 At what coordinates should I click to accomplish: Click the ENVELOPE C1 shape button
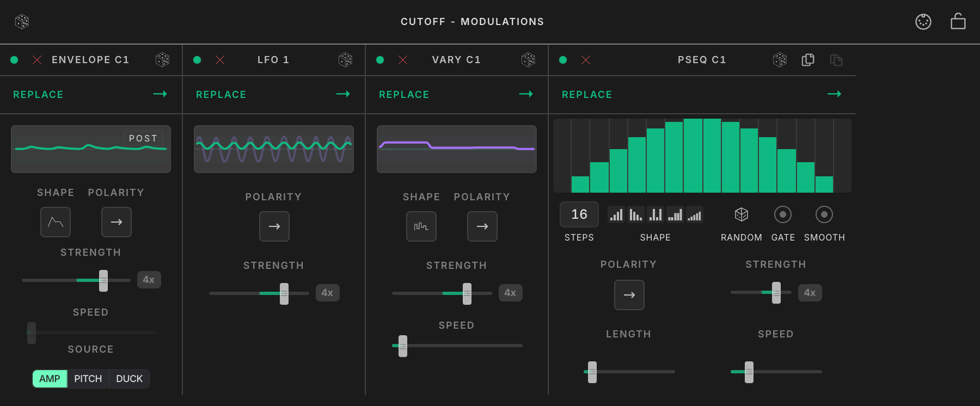pyautogui.click(x=56, y=222)
